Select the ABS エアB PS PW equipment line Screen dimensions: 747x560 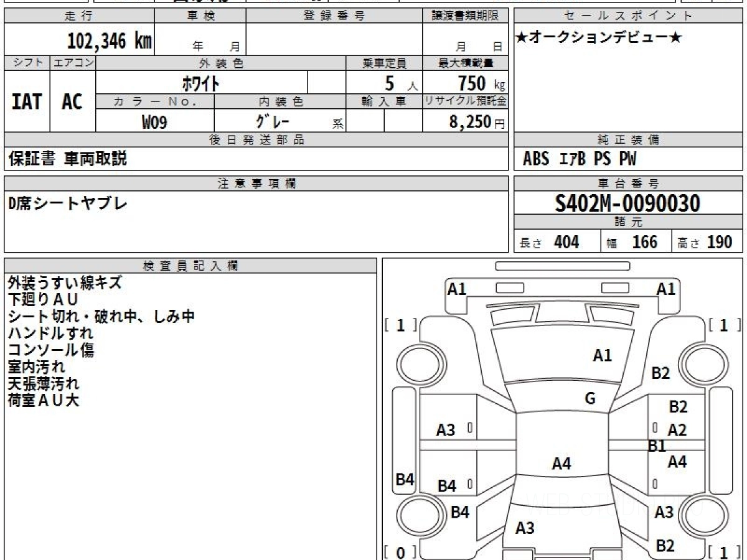click(x=580, y=159)
